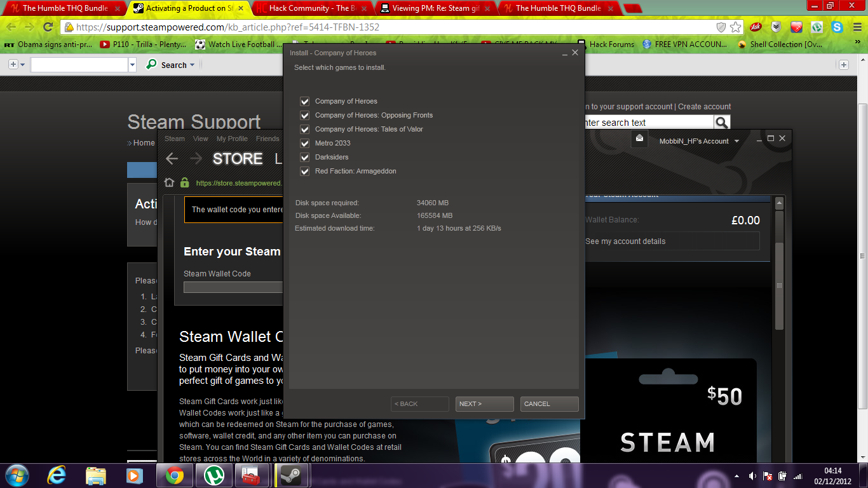Image resolution: width=868 pixels, height=488 pixels.
Task: Click the red toolbox icon on the taskbar
Action: (252, 475)
